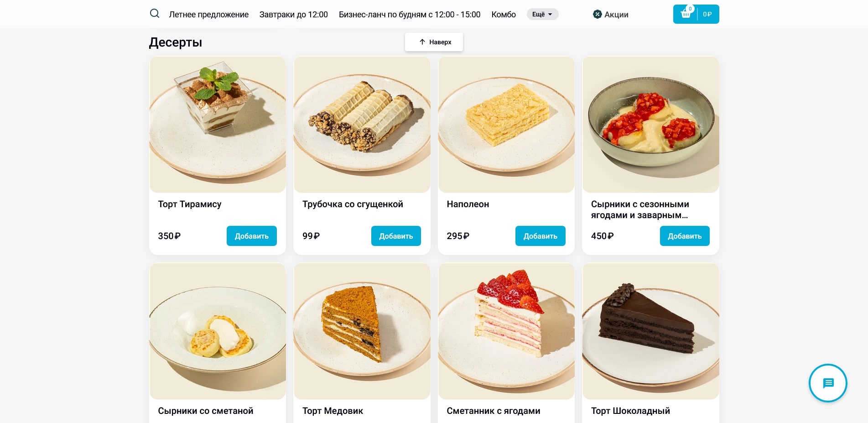The width and height of the screenshot is (868, 423).
Task: Click the up arrow in Наверх button
Action: tap(422, 42)
